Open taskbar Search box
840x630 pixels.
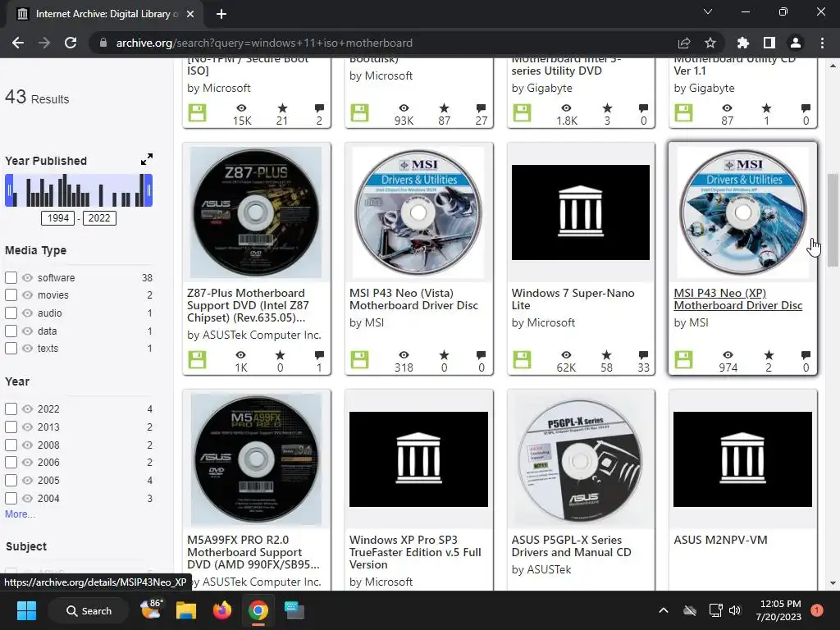[89, 610]
